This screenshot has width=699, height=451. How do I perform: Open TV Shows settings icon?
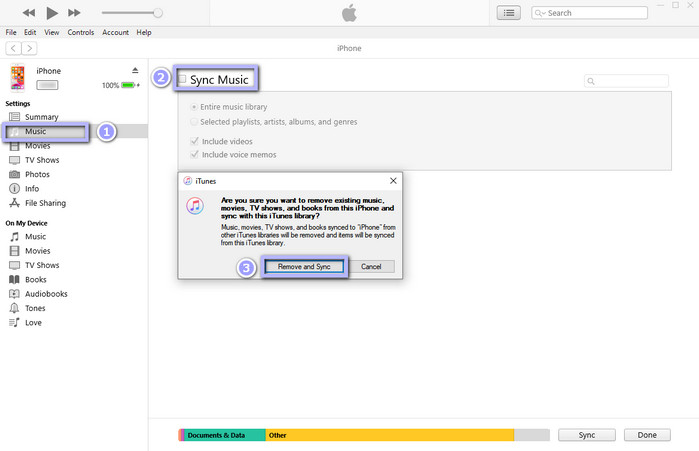tap(15, 160)
